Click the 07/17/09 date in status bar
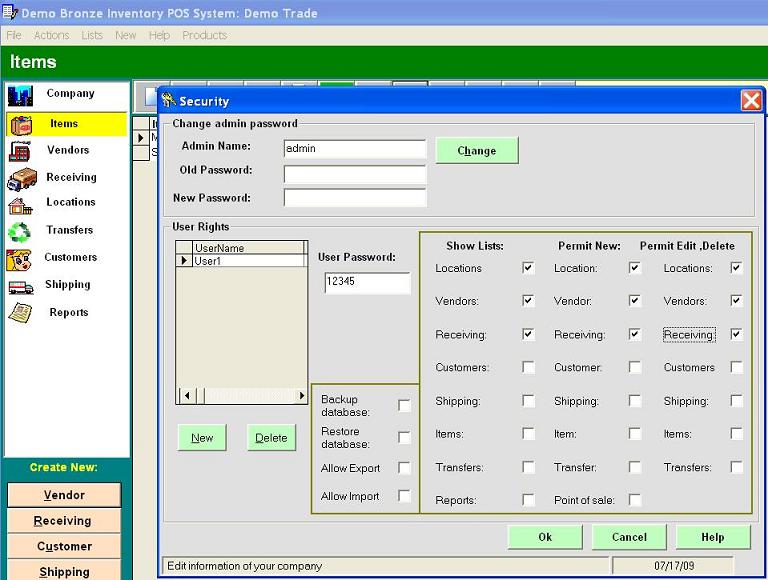Screen dimensions: 768x580 pyautogui.click(x=674, y=566)
